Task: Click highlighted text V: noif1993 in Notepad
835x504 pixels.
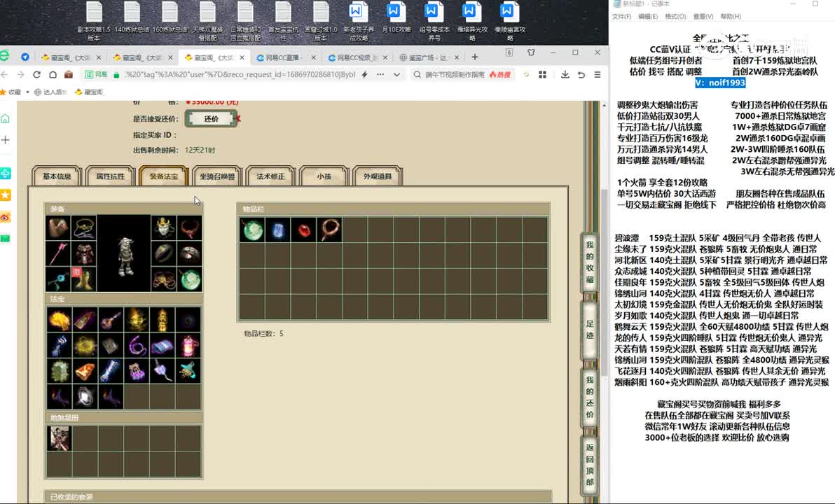Action: [720, 83]
